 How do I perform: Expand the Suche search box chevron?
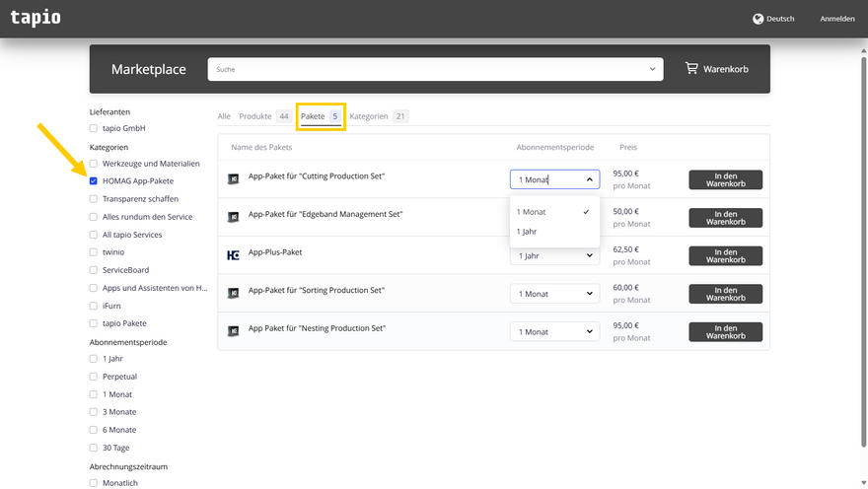(x=652, y=69)
